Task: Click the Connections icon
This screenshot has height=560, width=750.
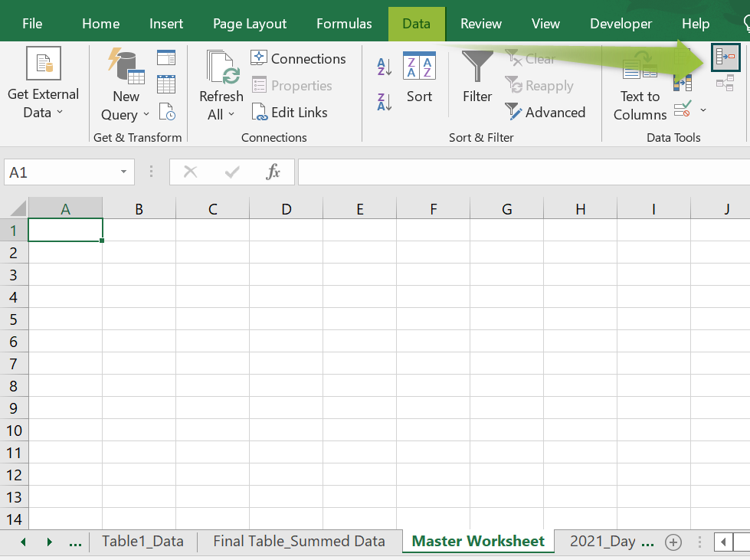Action: pos(259,58)
